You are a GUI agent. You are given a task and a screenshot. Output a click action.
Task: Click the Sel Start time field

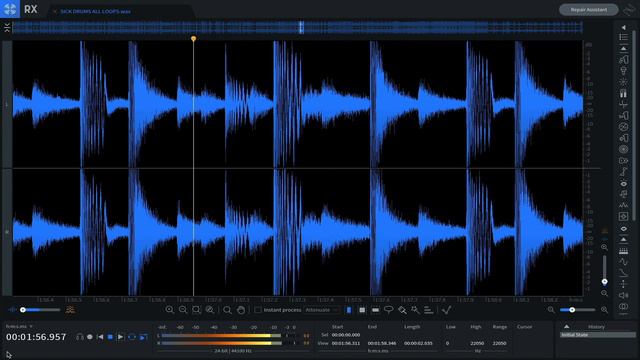pyautogui.click(x=346, y=335)
